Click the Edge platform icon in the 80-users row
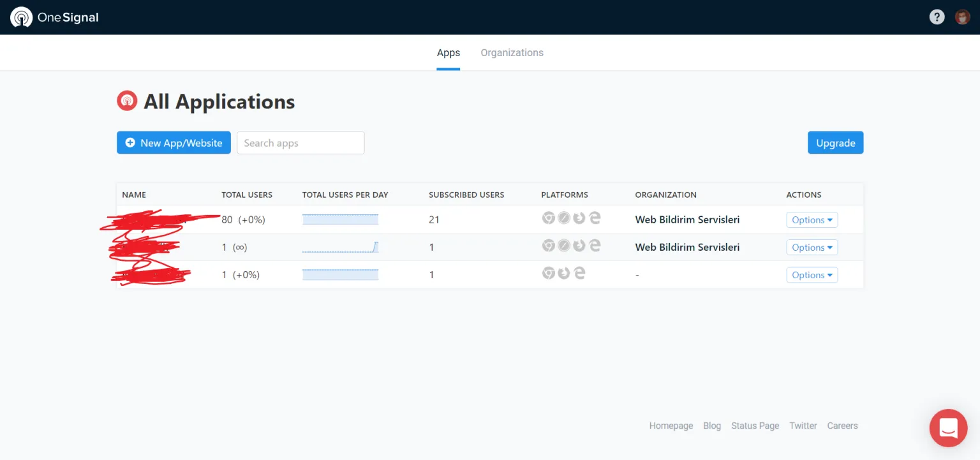This screenshot has width=980, height=460. click(x=595, y=218)
